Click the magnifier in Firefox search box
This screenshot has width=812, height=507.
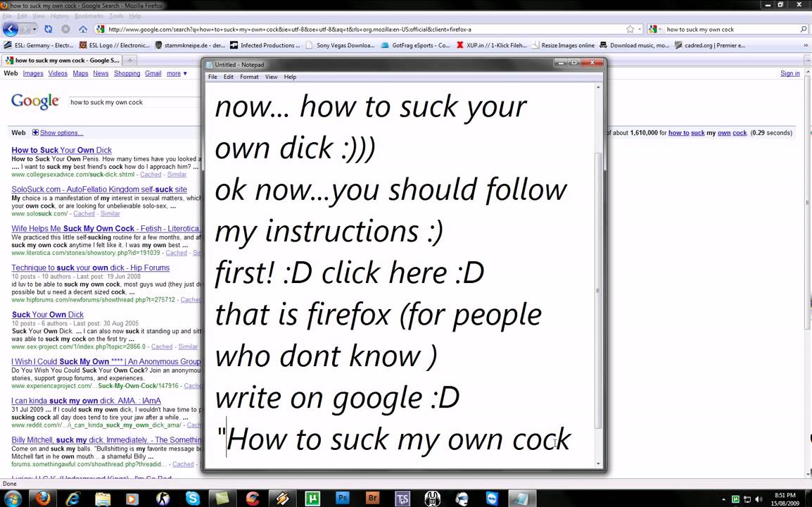click(x=803, y=30)
